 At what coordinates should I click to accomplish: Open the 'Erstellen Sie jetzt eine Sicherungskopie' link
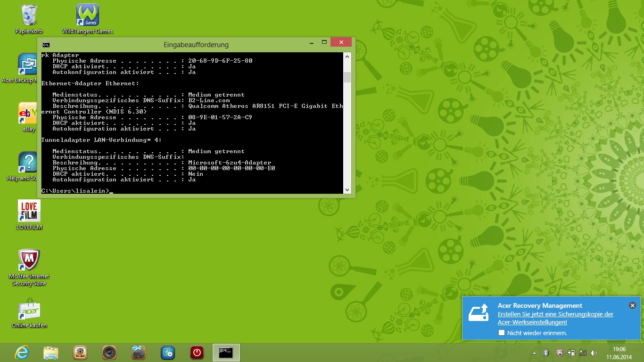(555, 318)
